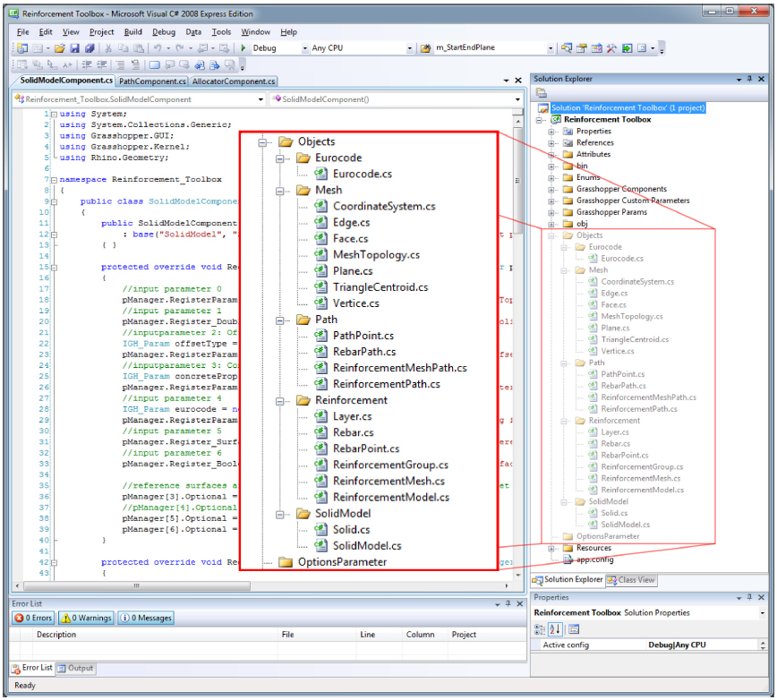Collapse the namespace Reinforcement_Toolbox code region
Viewport: 777px width, 700px height.
pyautogui.click(x=55, y=179)
